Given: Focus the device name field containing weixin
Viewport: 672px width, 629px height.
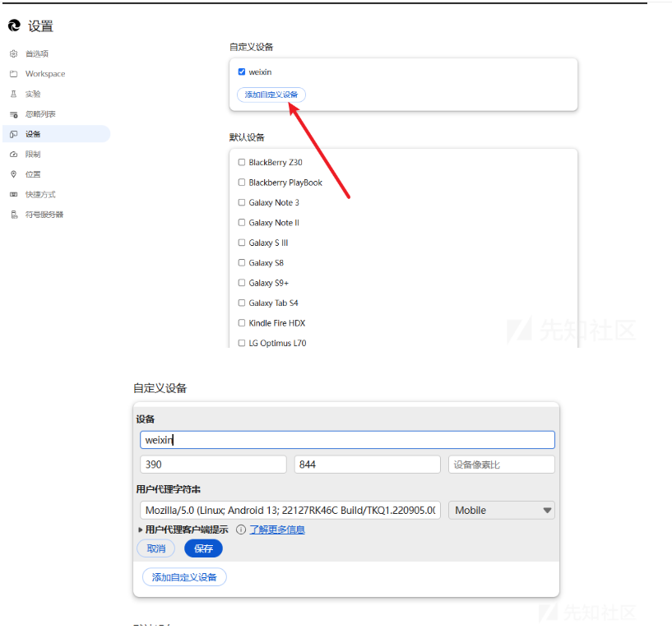Looking at the screenshot, I should (x=348, y=440).
